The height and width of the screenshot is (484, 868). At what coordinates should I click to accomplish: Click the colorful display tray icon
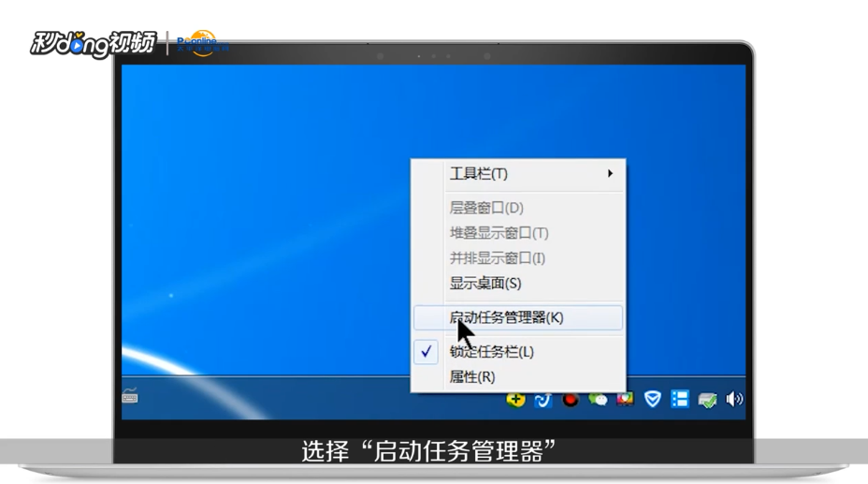pos(625,399)
